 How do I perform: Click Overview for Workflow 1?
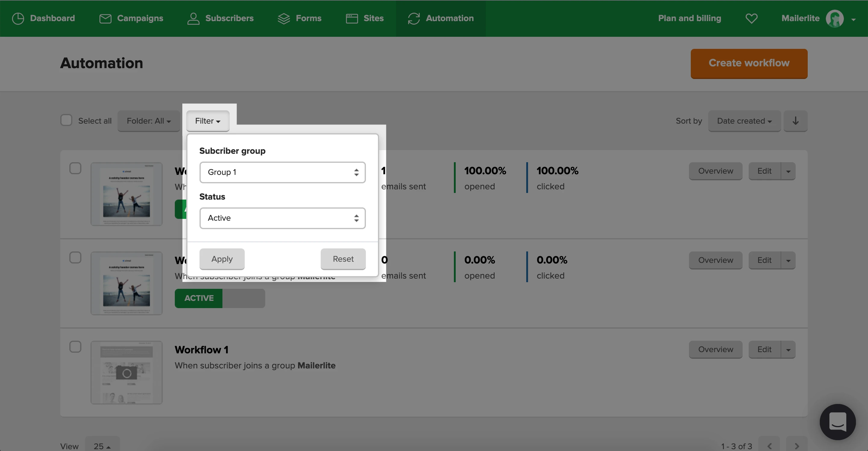[716, 350]
